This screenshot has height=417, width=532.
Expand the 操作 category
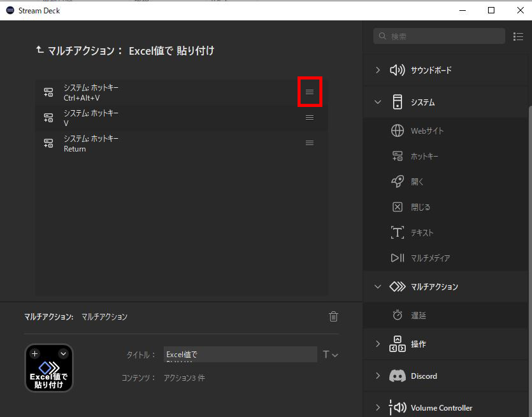click(378, 344)
